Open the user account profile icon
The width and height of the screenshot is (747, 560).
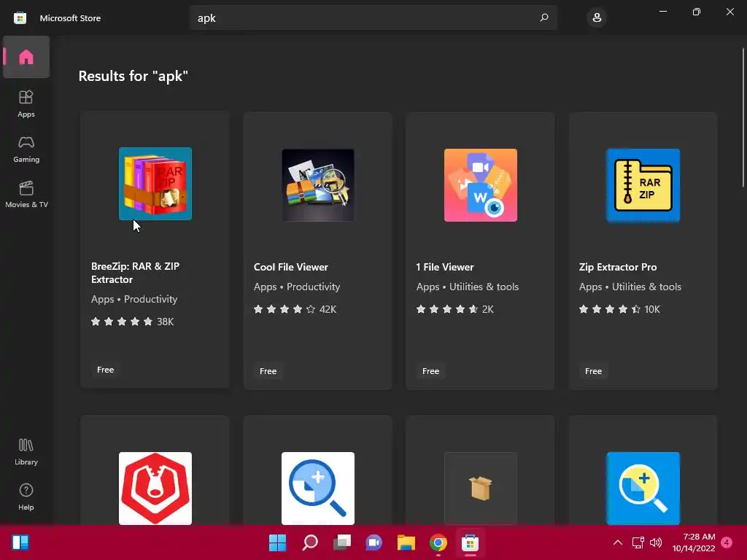pos(597,17)
